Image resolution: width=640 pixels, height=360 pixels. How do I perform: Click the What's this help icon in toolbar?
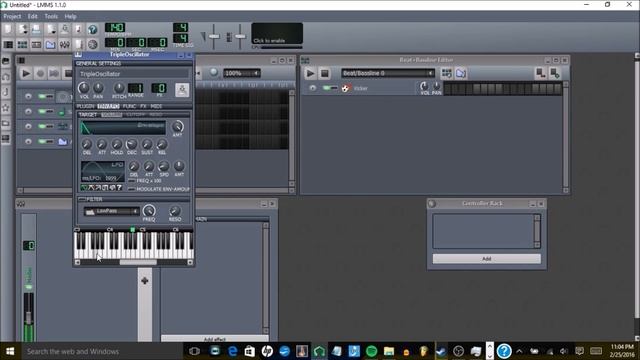[93, 29]
